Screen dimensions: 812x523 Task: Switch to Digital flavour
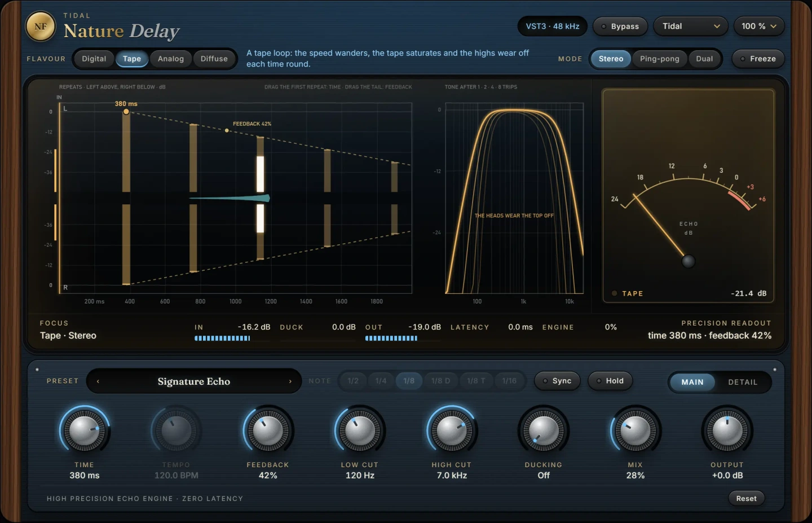[x=94, y=59]
